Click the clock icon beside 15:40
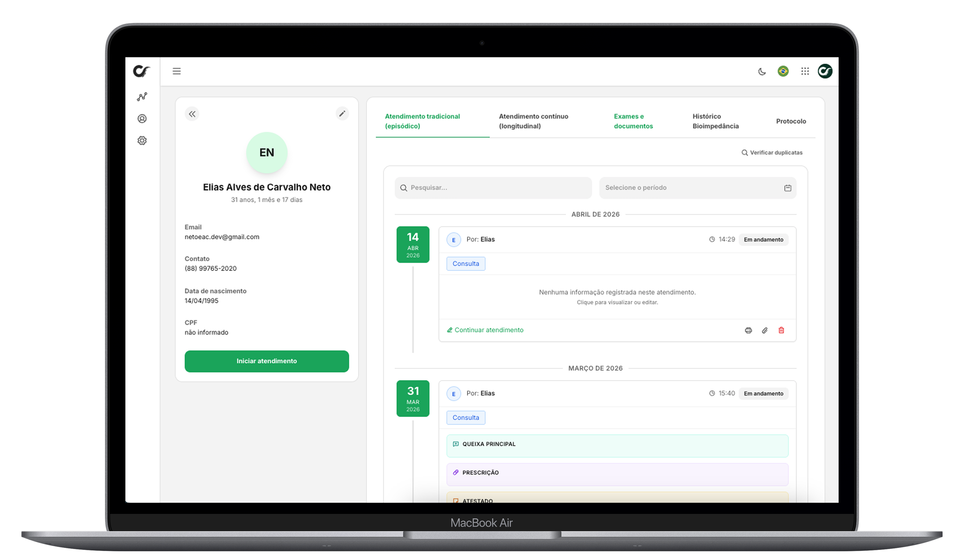964x560 pixels. point(712,394)
